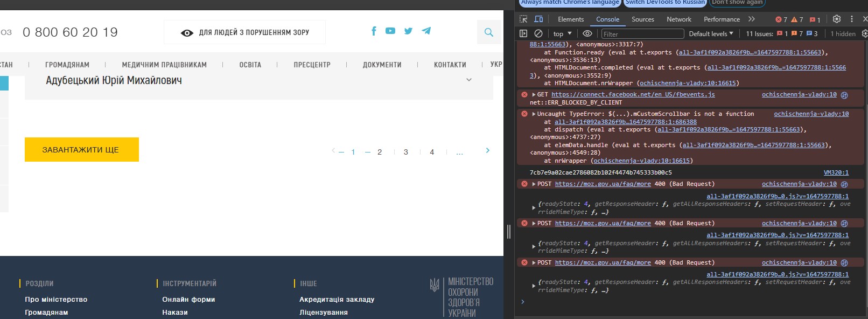Switch to the Network tab
Viewport: 868px width, 319px height.
678,19
